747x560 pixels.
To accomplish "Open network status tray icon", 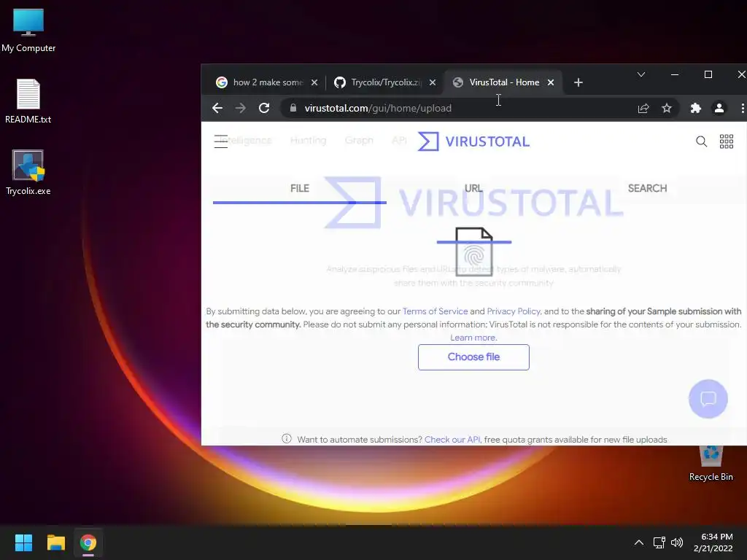I will tap(659, 542).
